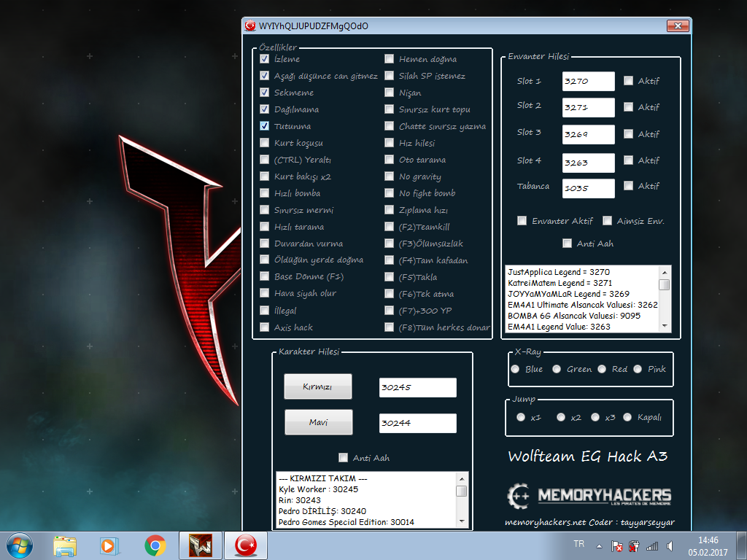Enable Sınırsız mermi checkbox
This screenshot has width=747, height=560.
click(x=264, y=209)
